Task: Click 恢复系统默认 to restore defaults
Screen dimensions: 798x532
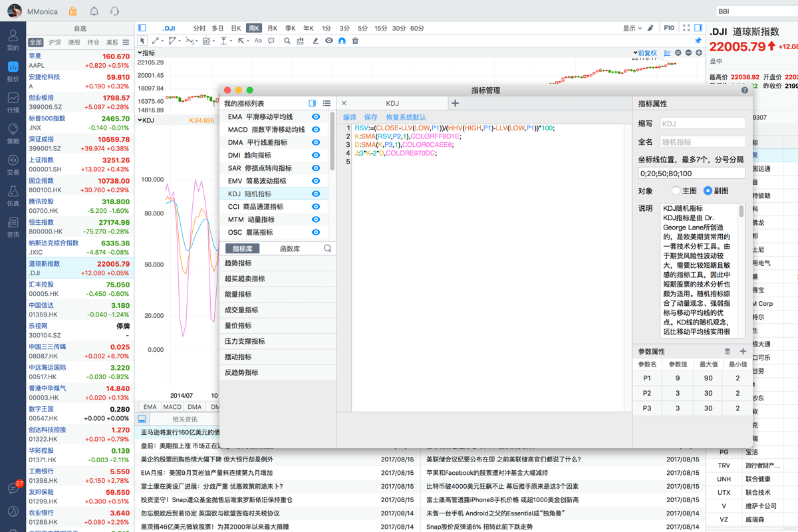Action: point(406,117)
